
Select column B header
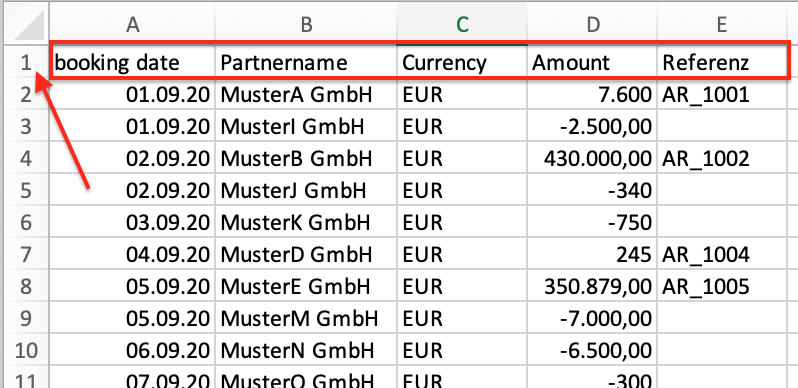(x=306, y=24)
